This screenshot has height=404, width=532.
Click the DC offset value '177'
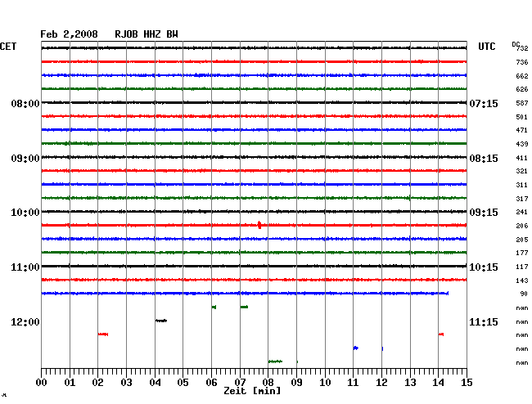click(522, 253)
